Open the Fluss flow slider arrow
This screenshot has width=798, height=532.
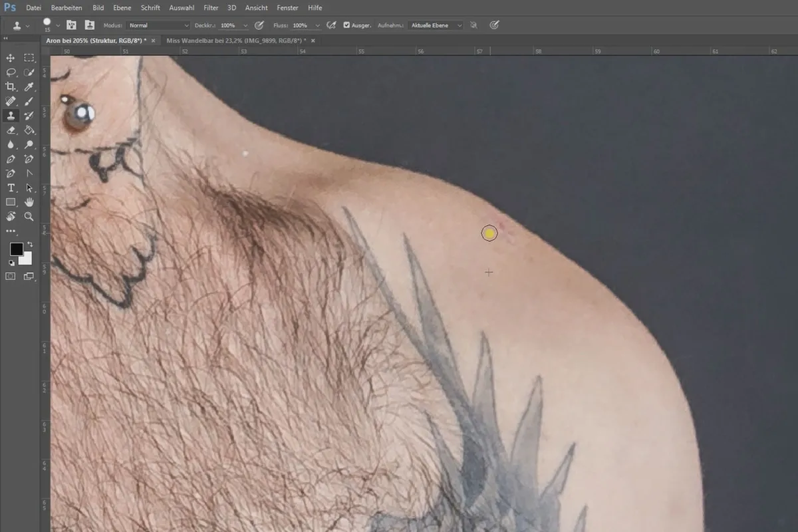(x=317, y=25)
